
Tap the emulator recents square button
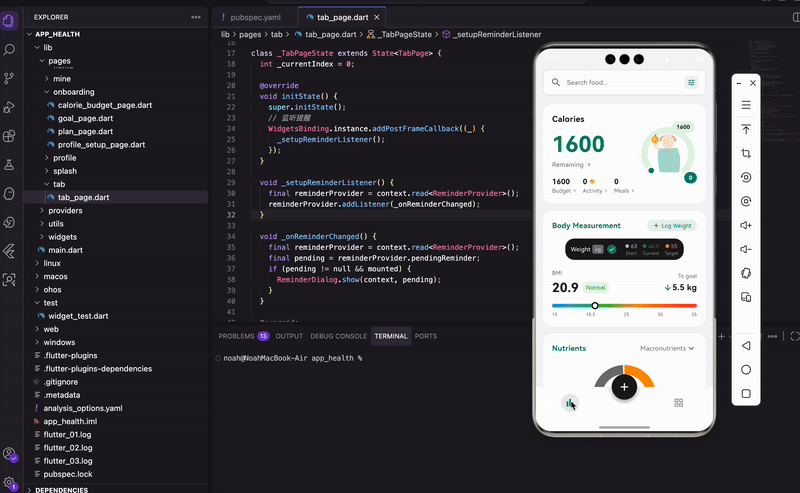[746, 393]
